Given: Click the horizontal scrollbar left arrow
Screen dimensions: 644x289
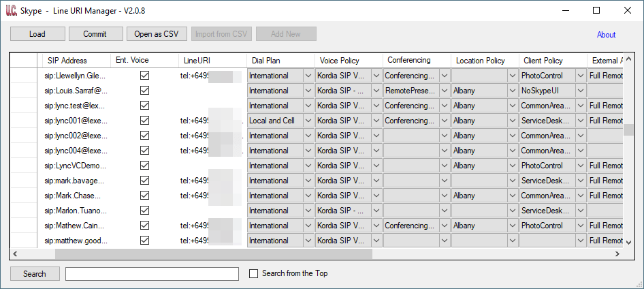Looking at the screenshot, I should [16, 254].
